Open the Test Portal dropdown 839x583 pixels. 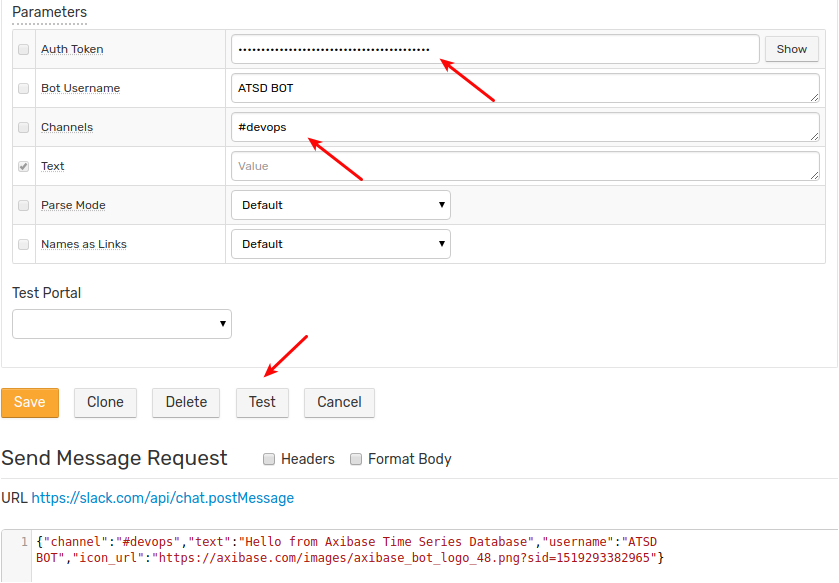[122, 324]
